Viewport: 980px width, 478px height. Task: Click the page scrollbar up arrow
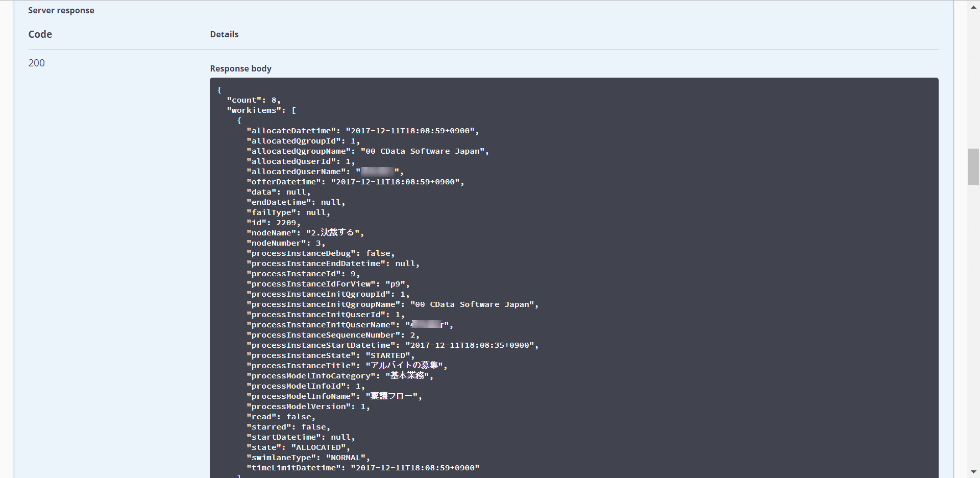(973, 7)
